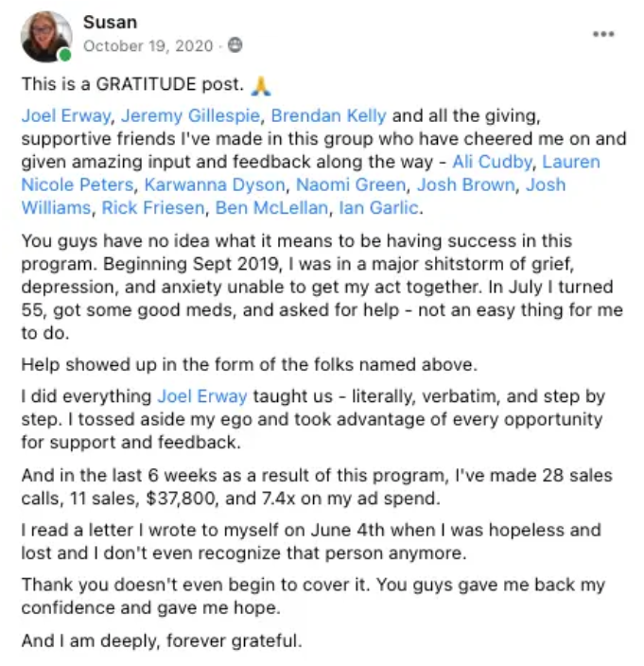Image resolution: width=644 pixels, height=666 pixels.
Task: Open Jeremy Gillespie's tagged profile
Action: tap(190, 115)
